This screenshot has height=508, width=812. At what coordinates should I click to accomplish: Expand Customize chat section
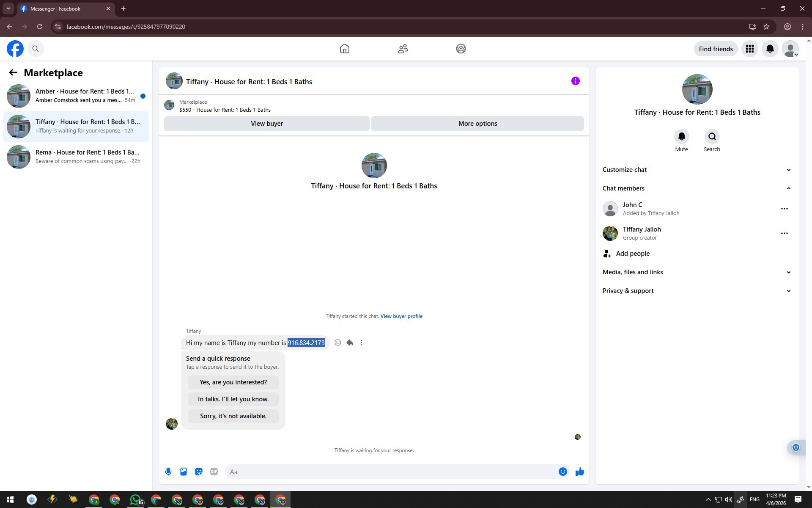tap(697, 170)
